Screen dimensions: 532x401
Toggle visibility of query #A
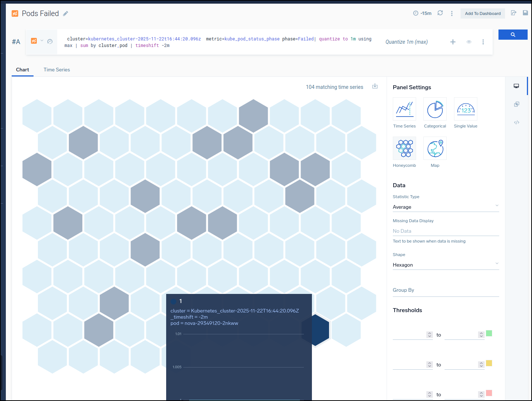tap(469, 42)
